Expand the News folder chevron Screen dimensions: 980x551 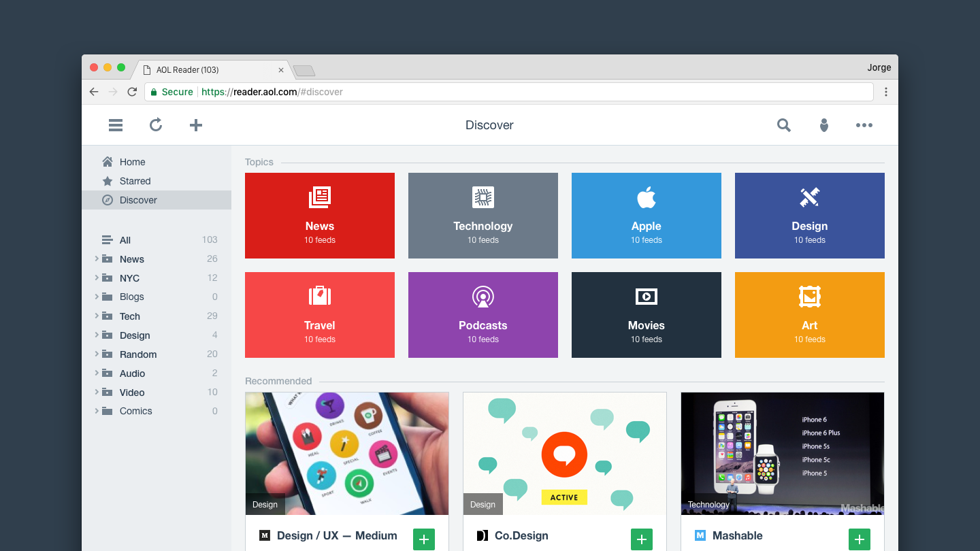[97, 258]
